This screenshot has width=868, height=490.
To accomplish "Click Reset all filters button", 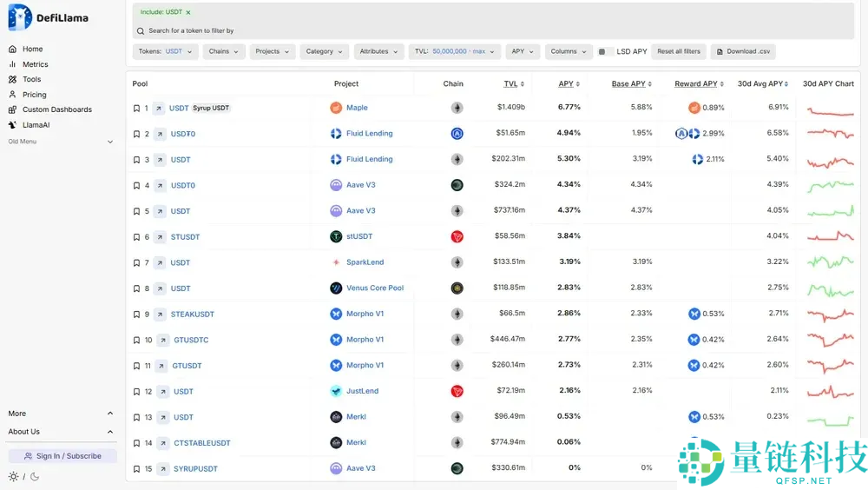I will [x=679, y=51].
